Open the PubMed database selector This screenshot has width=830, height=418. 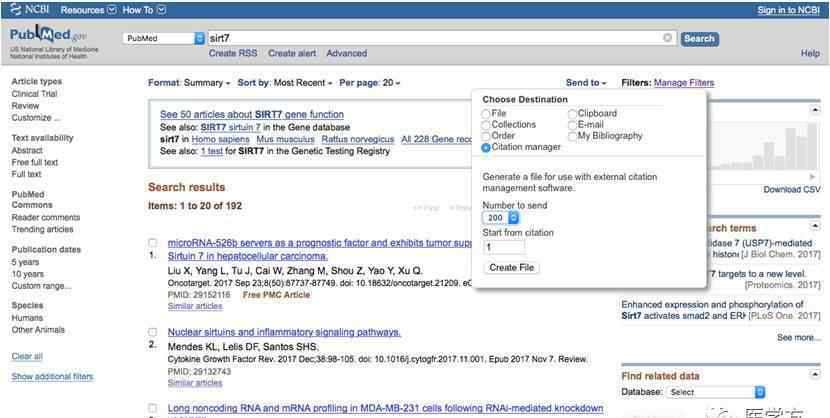click(164, 38)
